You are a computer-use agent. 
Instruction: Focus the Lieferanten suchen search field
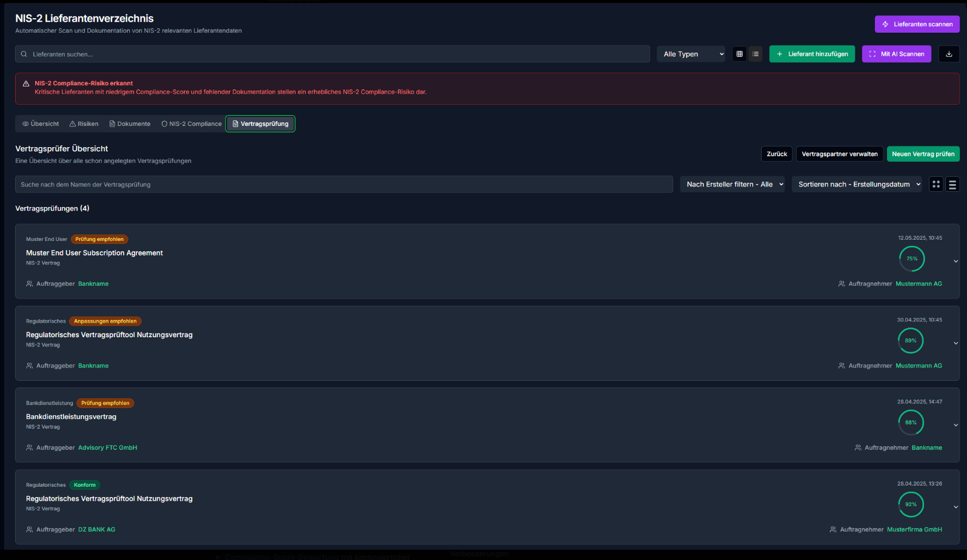[333, 54]
